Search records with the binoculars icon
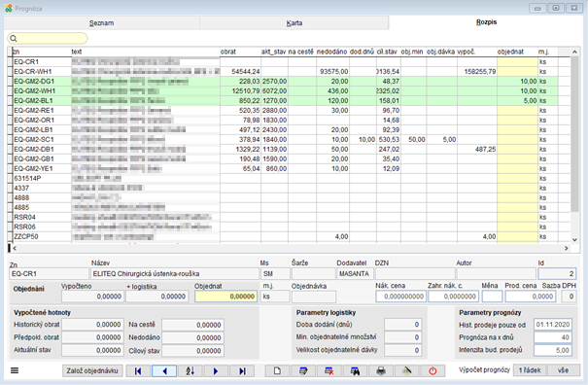The height and width of the screenshot is (385, 588). (355, 370)
